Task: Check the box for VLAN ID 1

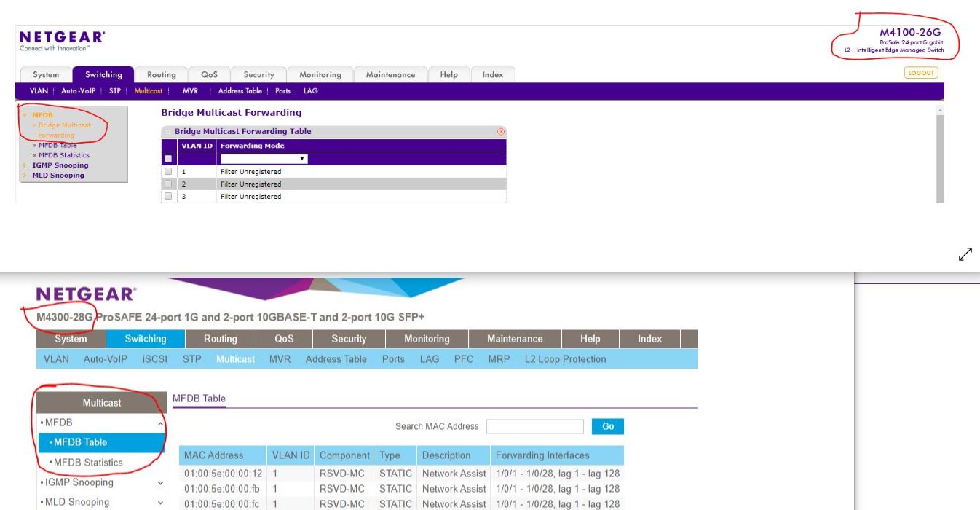Action: 168,172
